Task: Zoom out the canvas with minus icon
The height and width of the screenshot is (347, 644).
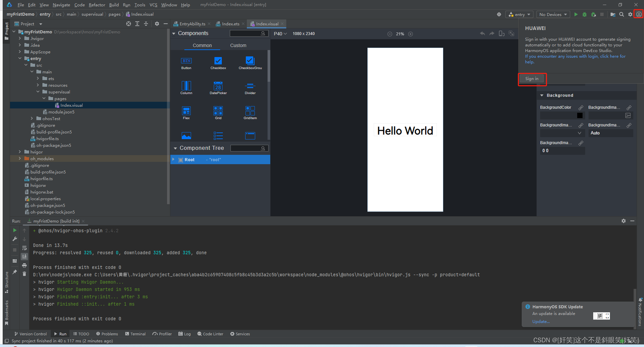Action: point(390,34)
